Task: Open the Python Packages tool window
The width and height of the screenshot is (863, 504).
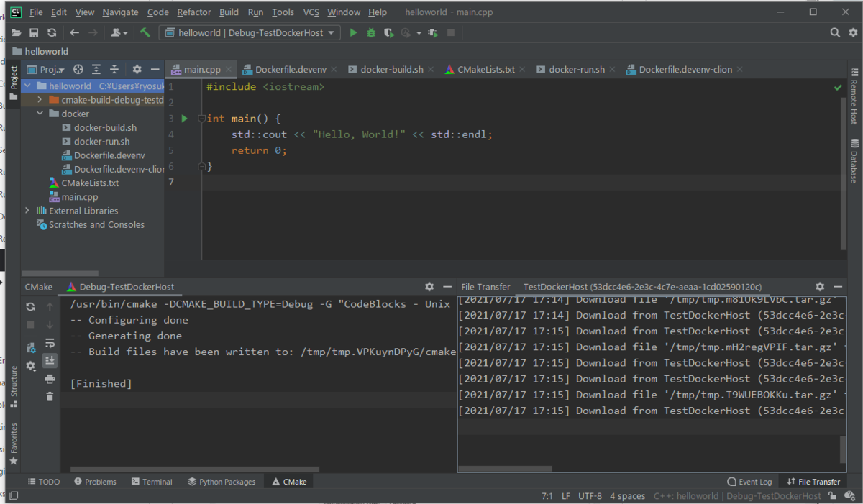Action: click(x=221, y=482)
